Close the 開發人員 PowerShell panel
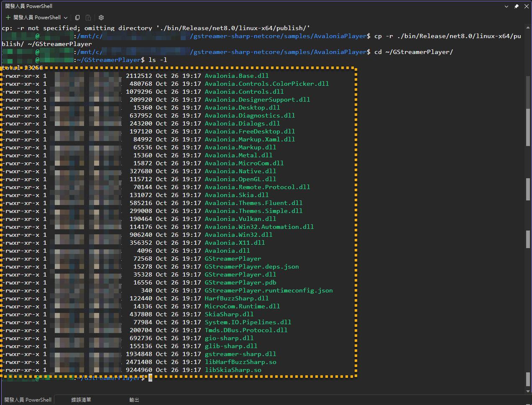The height and width of the screenshot is (405, 532). pyautogui.click(x=526, y=6)
